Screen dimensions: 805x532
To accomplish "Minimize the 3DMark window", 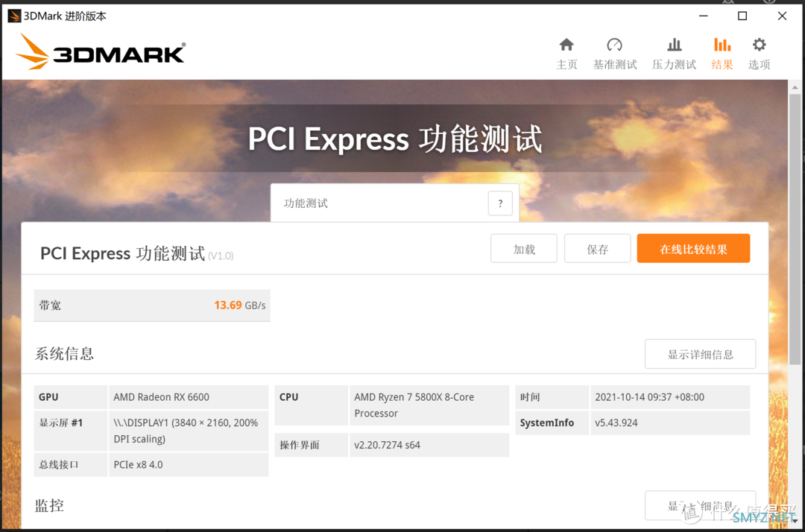I will coord(704,16).
